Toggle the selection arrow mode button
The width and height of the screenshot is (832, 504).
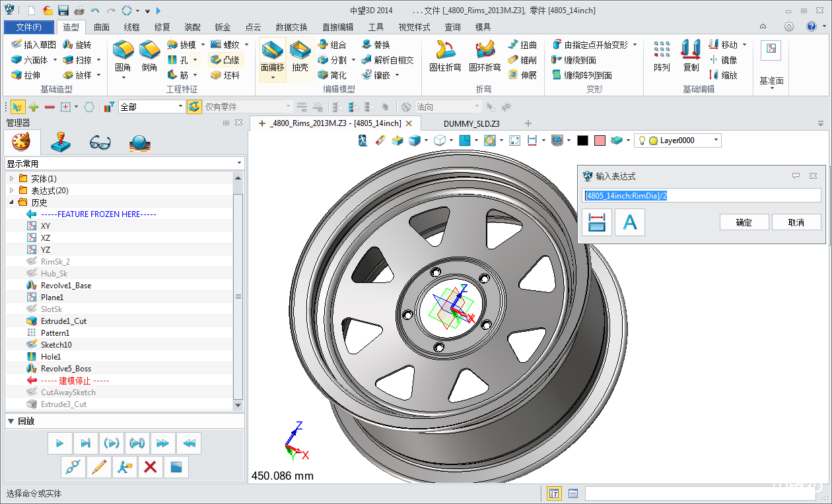pyautogui.click(x=17, y=107)
